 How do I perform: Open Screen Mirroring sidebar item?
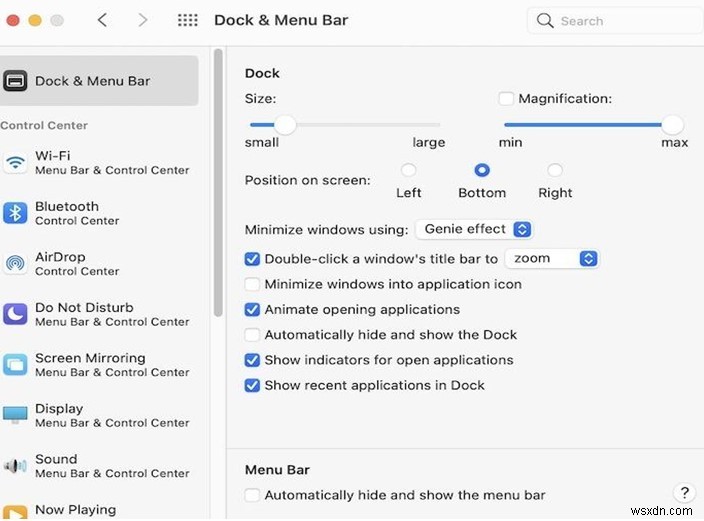99,365
